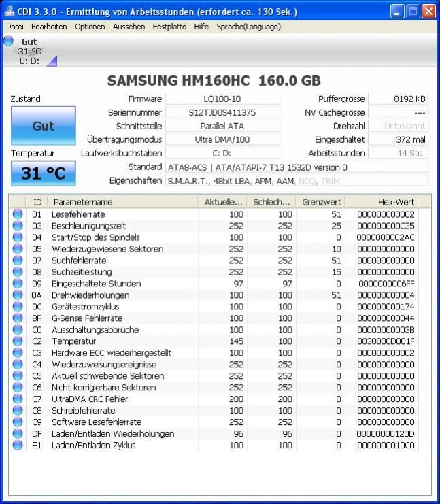Open the Festplatte menu
Image resolution: width=440 pixels, height=504 pixels.
(169, 27)
